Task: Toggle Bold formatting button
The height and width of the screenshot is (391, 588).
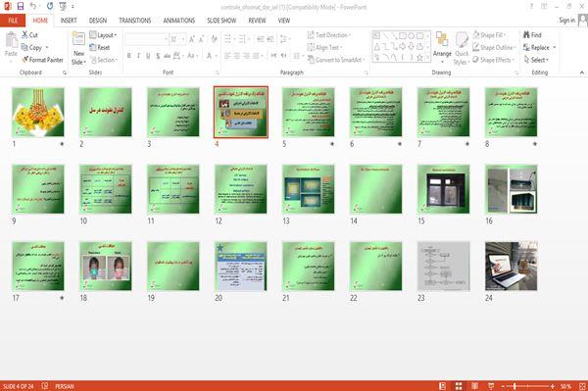Action: point(129,56)
